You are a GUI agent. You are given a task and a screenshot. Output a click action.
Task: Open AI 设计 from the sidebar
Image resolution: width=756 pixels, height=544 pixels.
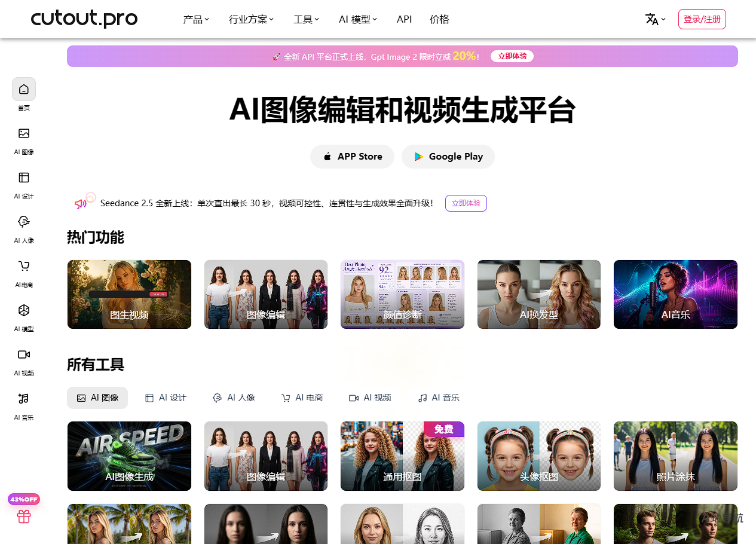pyautogui.click(x=24, y=178)
